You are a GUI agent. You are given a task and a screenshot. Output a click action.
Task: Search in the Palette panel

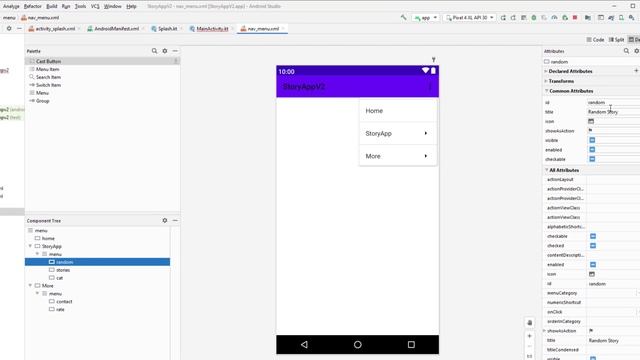154,51
